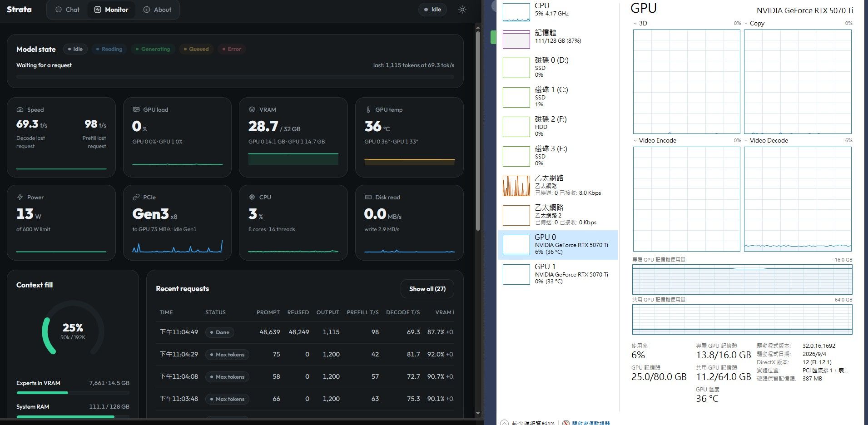Click the DECODE T/S column header

[x=403, y=312]
